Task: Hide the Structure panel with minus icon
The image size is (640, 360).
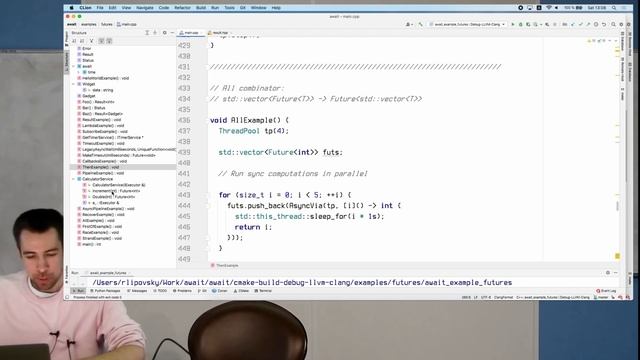Action: (172, 33)
